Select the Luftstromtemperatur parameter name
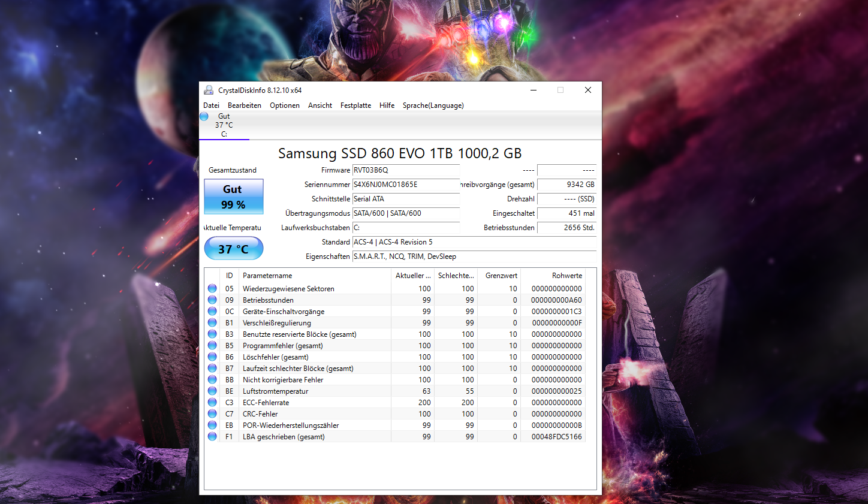The height and width of the screenshot is (504, 868). pos(275,391)
